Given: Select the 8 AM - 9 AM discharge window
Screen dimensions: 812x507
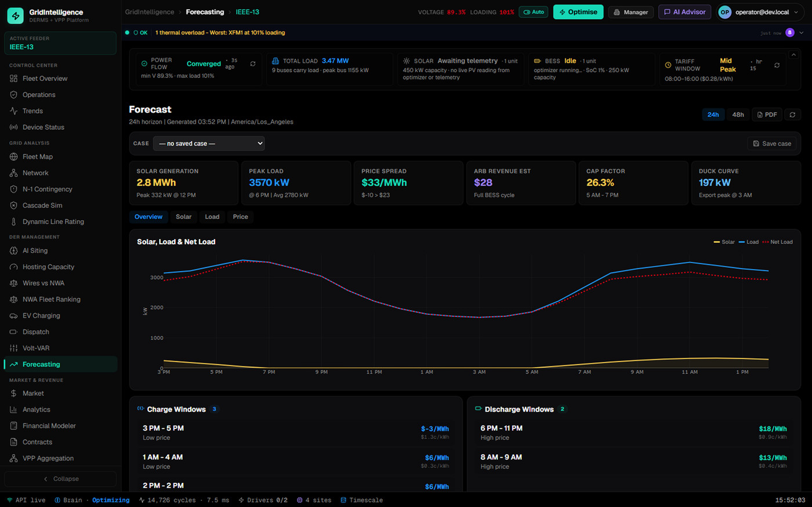Looking at the screenshot, I should (x=634, y=461).
